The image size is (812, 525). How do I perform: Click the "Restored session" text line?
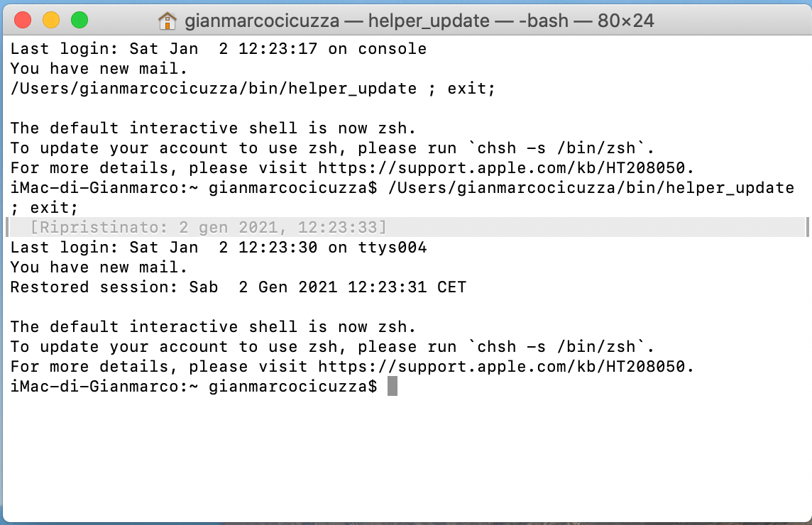click(x=238, y=287)
